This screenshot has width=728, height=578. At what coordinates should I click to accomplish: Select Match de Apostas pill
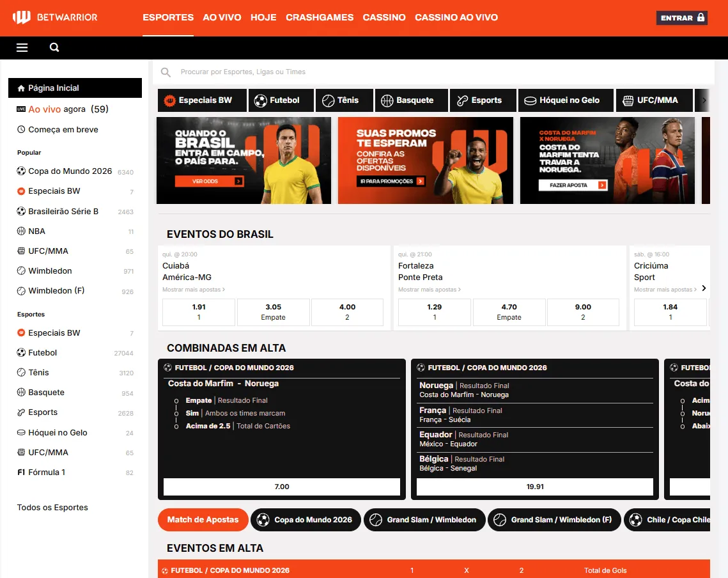tap(203, 520)
